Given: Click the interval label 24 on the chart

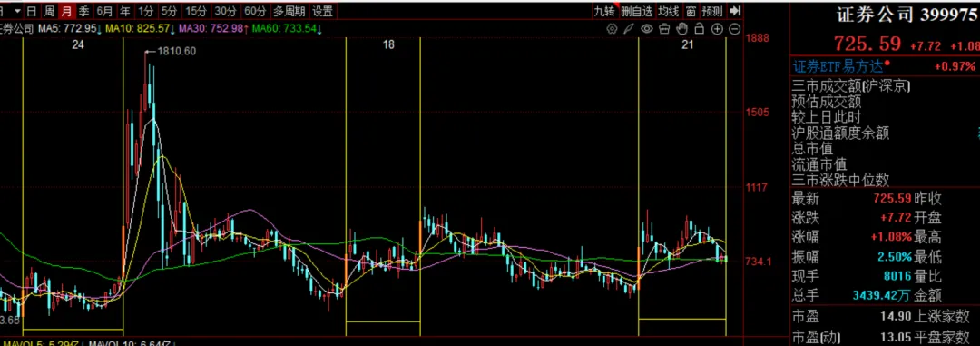Looking at the screenshot, I should click(x=77, y=44).
